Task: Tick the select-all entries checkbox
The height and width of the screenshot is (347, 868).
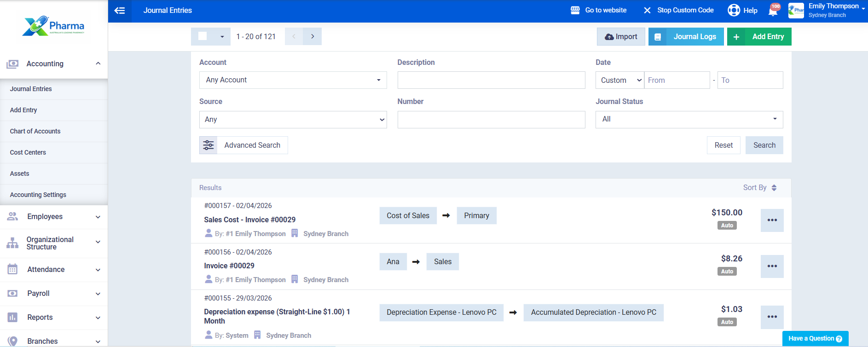Action: coord(203,36)
